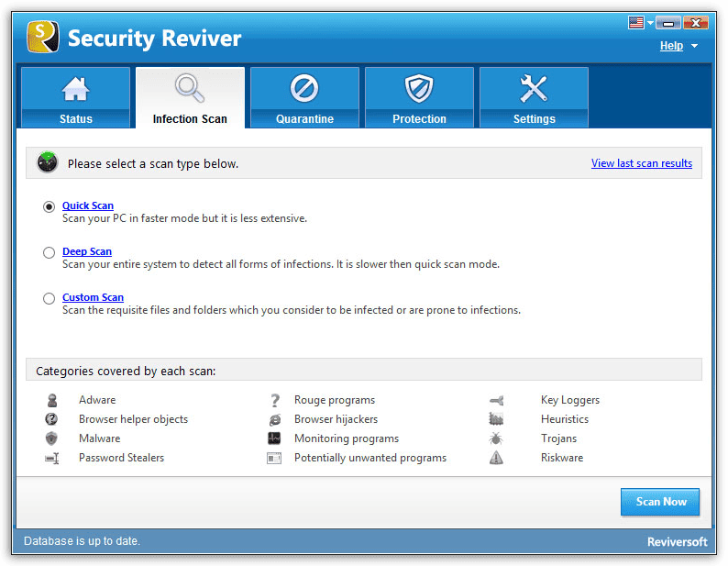The width and height of the screenshot is (728, 566).
Task: Click the house icon on Status tab
Action: [76, 89]
